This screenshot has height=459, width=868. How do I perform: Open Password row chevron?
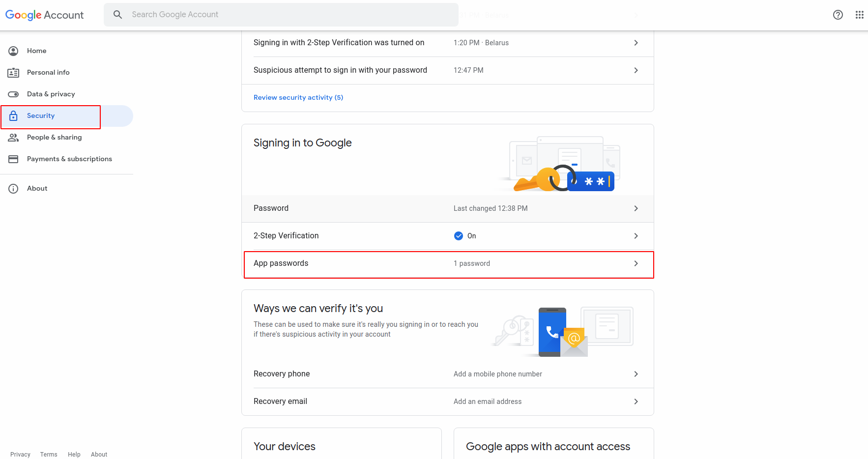636,208
